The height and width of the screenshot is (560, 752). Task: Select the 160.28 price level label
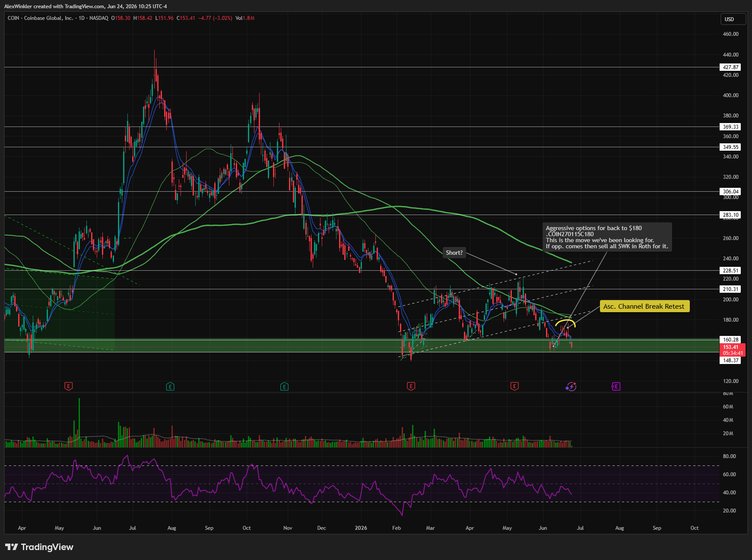(x=730, y=340)
